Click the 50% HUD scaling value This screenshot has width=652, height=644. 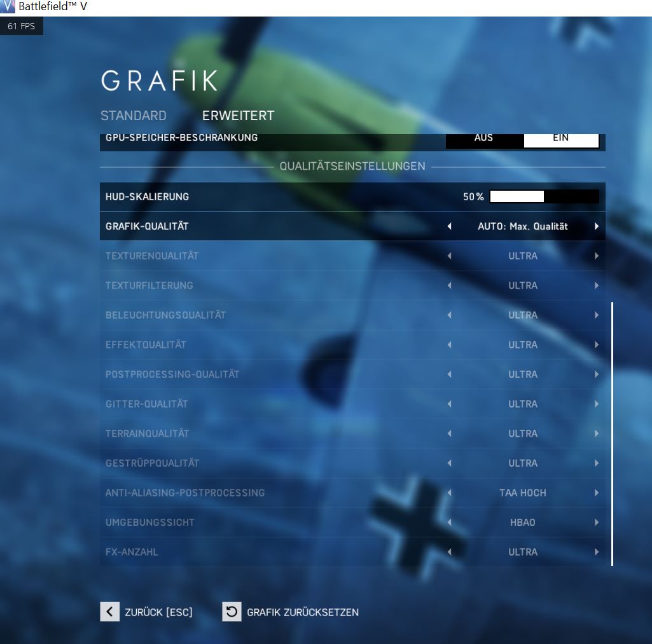[x=473, y=196]
